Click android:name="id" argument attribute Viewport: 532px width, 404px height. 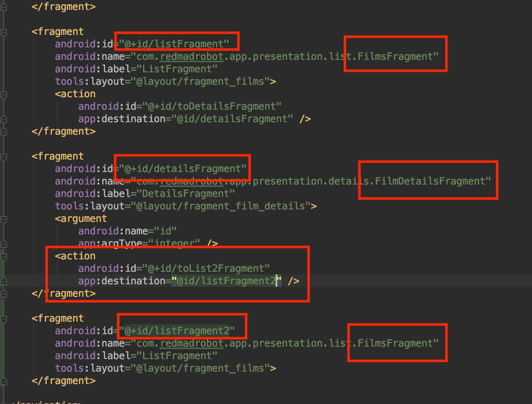pos(127,231)
